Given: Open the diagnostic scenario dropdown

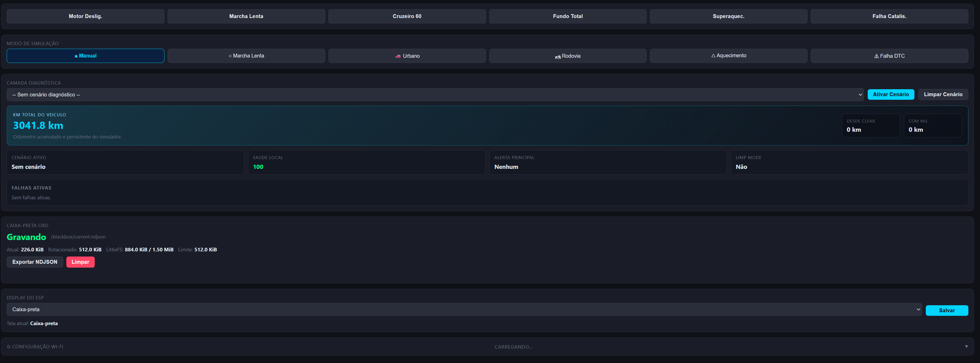Looking at the screenshot, I should [x=435, y=95].
